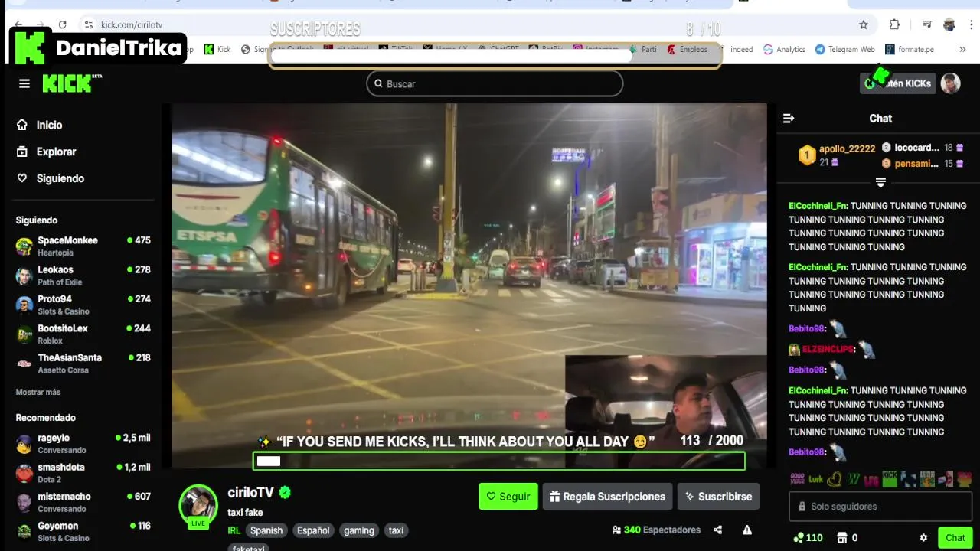Click the address bar URL kick.com/cirilotv
The image size is (980, 551).
(x=132, y=24)
